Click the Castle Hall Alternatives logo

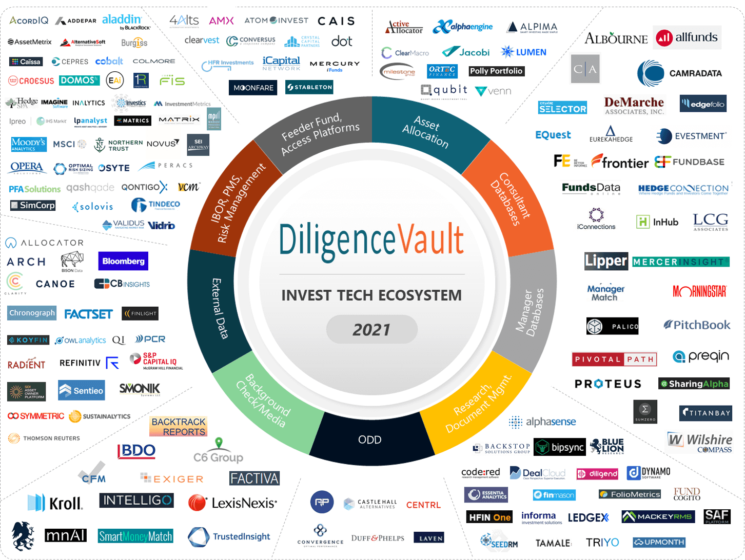[x=370, y=504]
